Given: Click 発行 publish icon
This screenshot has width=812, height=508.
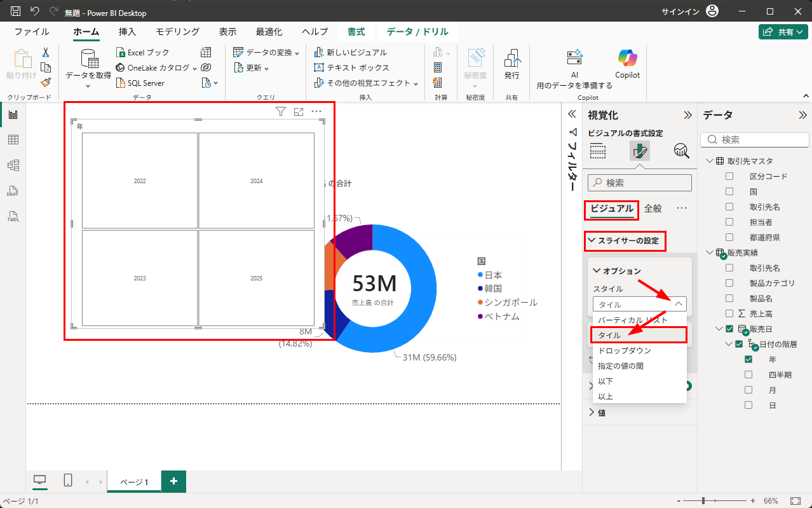Looking at the screenshot, I should tap(511, 64).
